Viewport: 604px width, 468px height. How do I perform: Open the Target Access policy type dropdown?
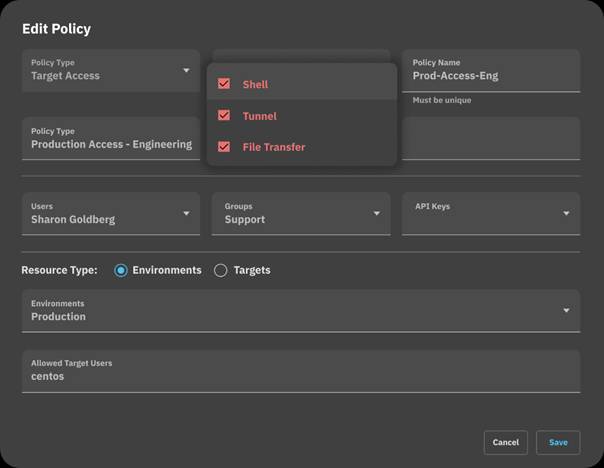(x=186, y=70)
